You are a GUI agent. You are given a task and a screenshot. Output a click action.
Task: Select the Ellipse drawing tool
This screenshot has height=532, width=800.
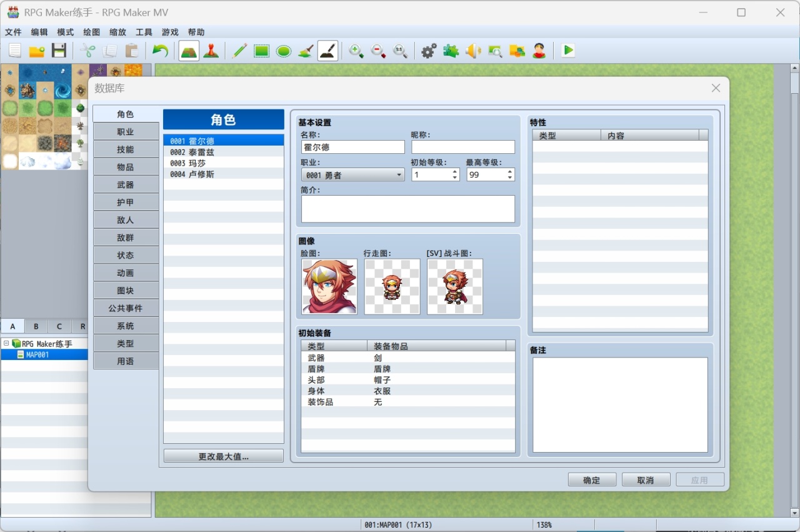[x=284, y=51]
